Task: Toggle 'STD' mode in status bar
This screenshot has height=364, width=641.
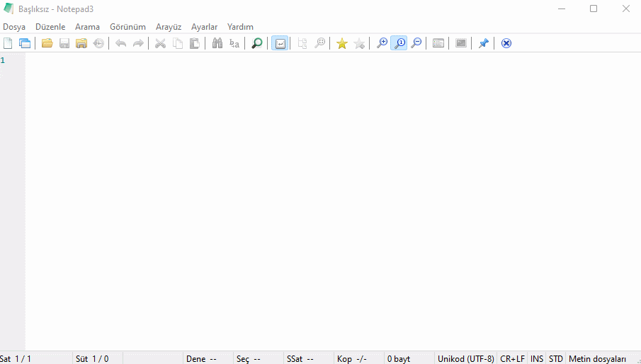Action: coord(555,359)
